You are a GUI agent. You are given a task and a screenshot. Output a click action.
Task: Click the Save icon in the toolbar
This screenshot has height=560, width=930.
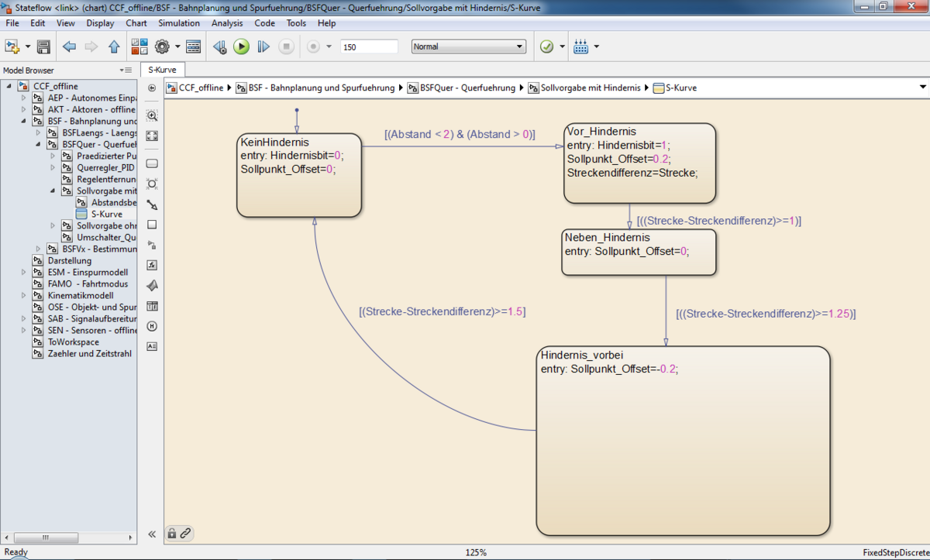tap(43, 47)
